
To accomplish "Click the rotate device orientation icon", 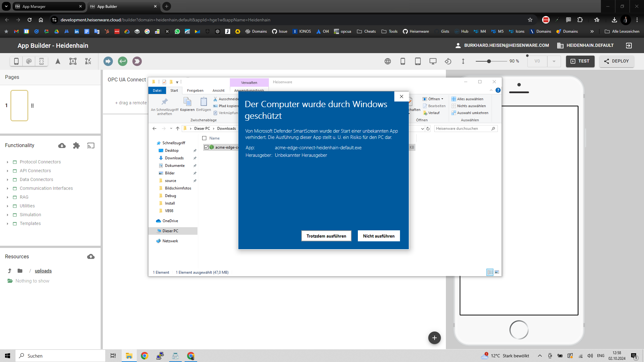I will coord(448,61).
